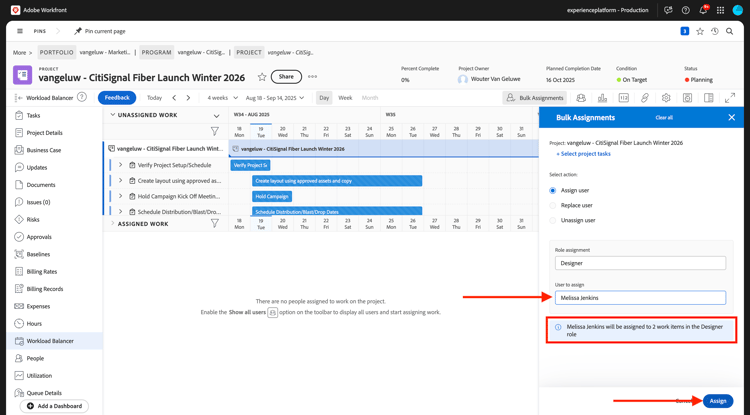The width and height of the screenshot is (750, 415).
Task: Open the apps grid switcher
Action: [720, 10]
